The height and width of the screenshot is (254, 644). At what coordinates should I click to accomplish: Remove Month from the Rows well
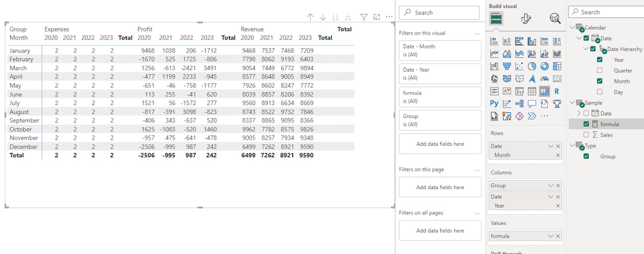[x=558, y=155]
